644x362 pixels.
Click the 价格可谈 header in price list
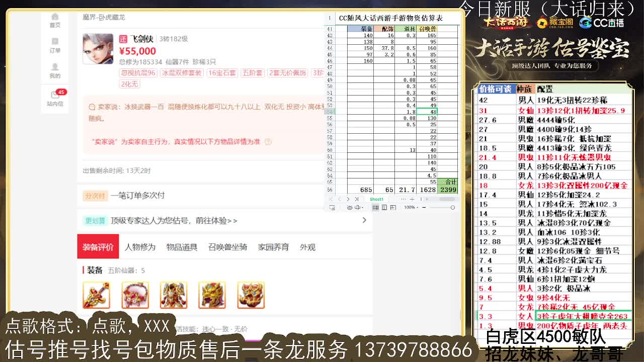click(496, 89)
